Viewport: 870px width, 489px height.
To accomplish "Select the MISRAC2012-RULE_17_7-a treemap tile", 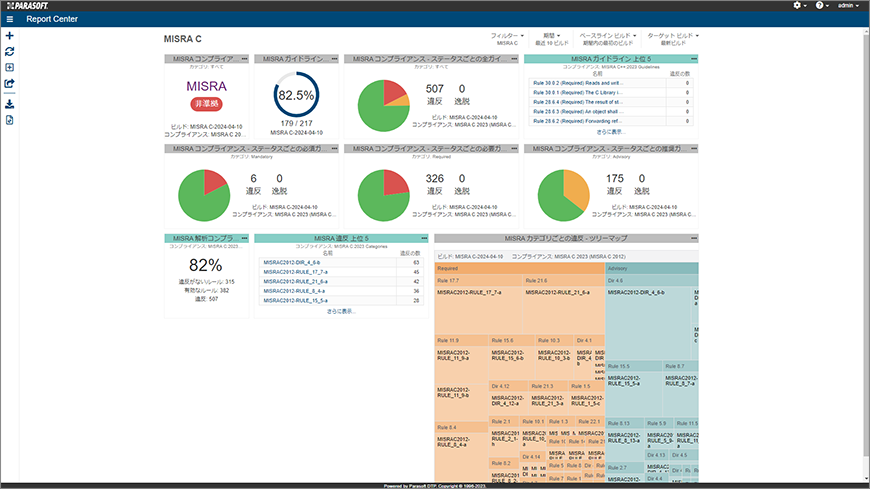I will pos(478,310).
